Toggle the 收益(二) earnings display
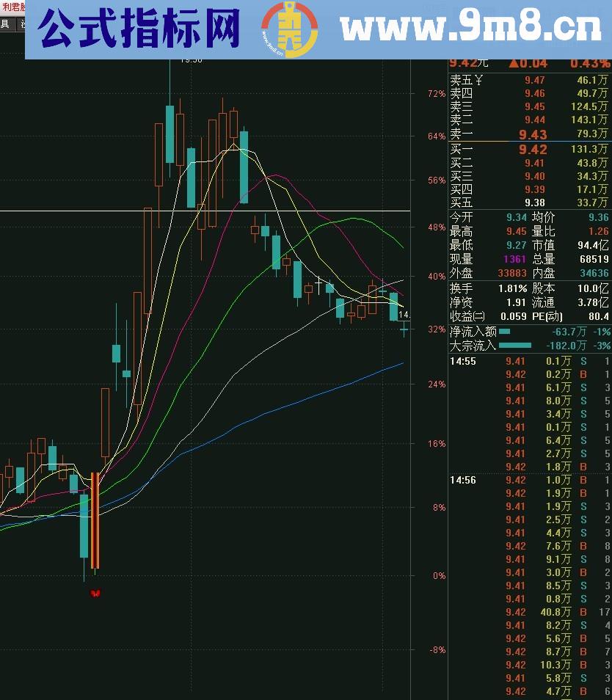Image resolution: width=612 pixels, height=700 pixels. coord(468,316)
